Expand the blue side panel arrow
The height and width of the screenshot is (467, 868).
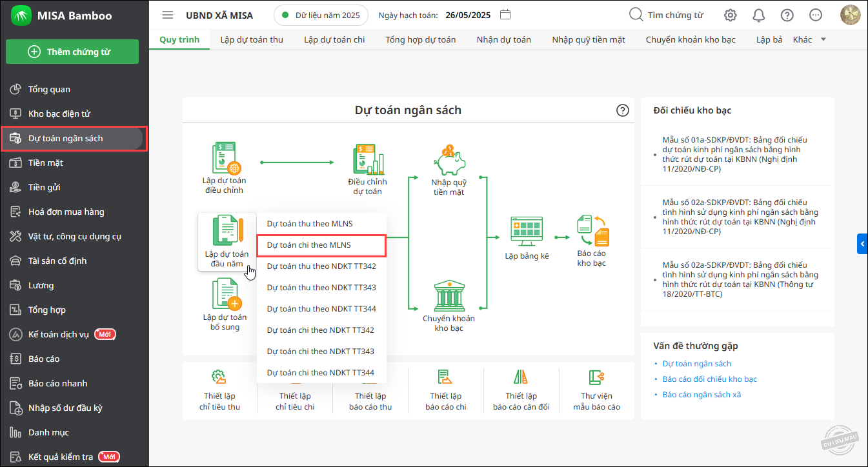point(863,244)
